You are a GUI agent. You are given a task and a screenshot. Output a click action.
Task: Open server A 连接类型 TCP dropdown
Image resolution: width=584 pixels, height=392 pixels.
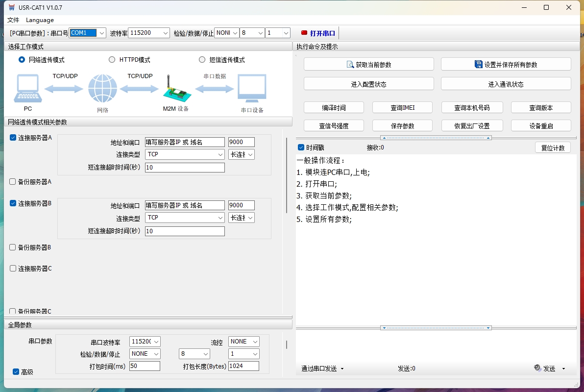(220, 154)
